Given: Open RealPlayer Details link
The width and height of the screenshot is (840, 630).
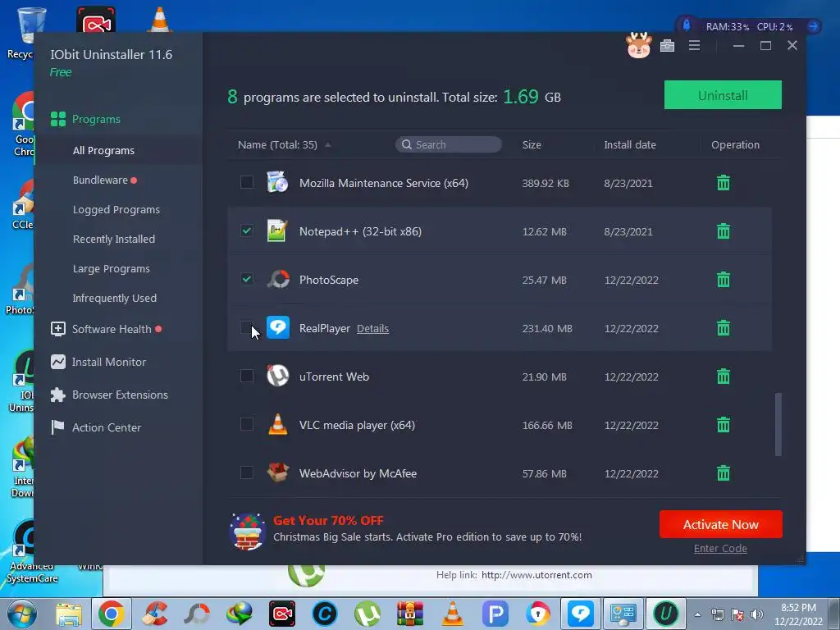Looking at the screenshot, I should tap(372, 328).
